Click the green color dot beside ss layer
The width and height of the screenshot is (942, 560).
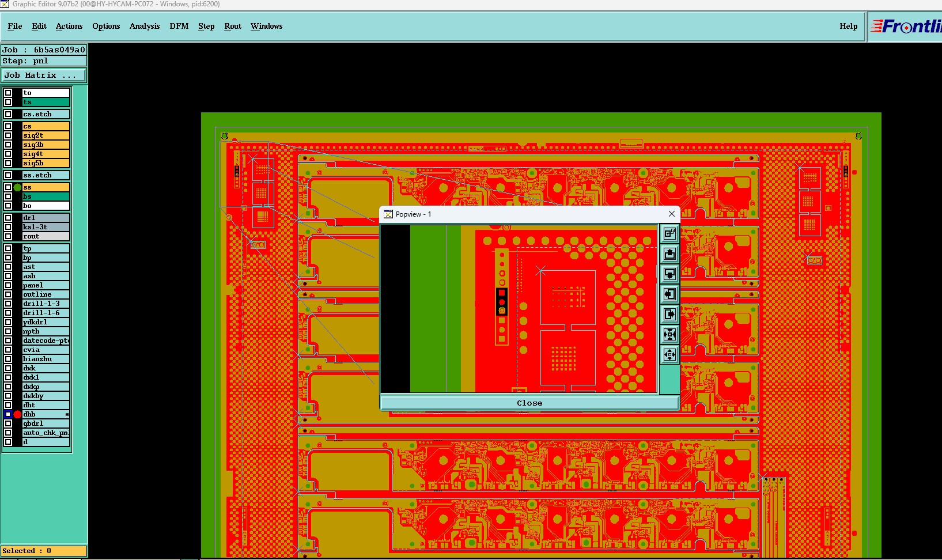point(17,187)
